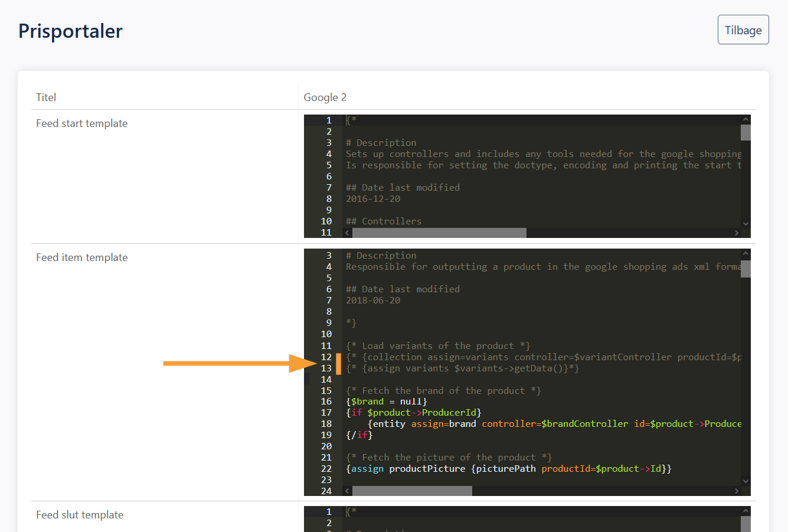
Task: Click the Titel label
Action: click(46, 97)
